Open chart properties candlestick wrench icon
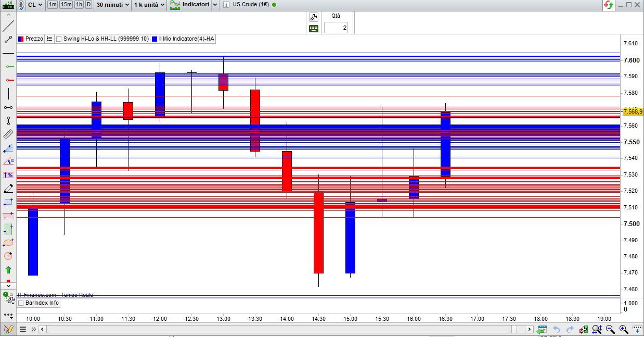Viewport: 644px width, 337px height. click(584, 329)
